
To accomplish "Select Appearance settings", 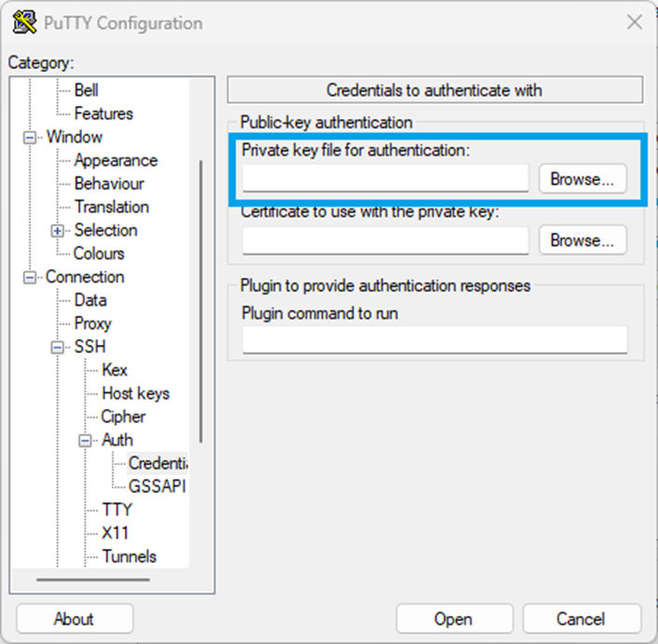I will point(116,160).
